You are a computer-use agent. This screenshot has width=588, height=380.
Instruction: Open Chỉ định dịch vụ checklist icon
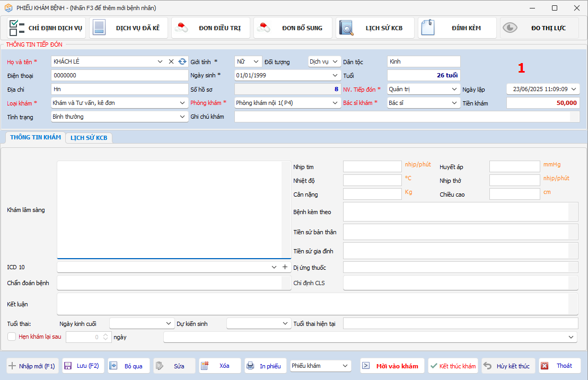click(16, 28)
